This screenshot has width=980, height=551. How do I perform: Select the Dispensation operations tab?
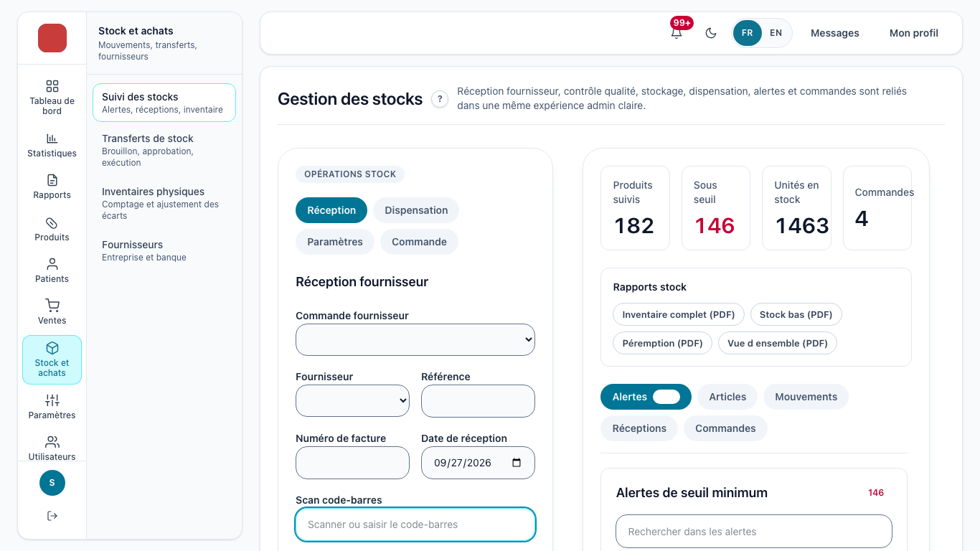click(x=416, y=210)
